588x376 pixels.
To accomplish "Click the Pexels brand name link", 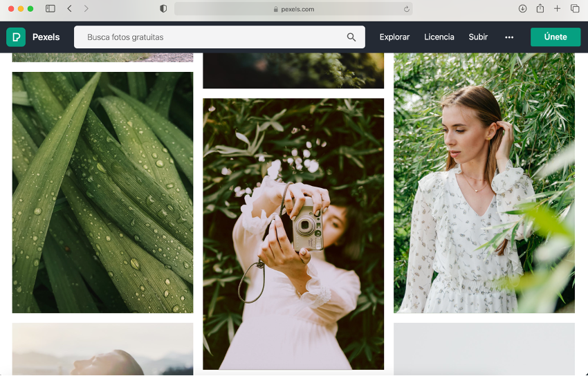I will (x=46, y=37).
